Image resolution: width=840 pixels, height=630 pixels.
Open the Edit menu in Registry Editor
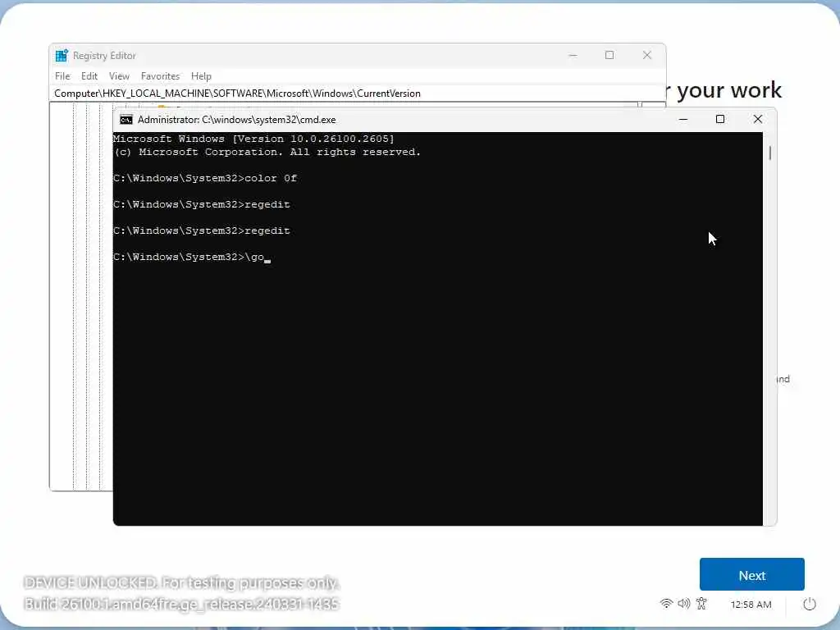tap(89, 76)
